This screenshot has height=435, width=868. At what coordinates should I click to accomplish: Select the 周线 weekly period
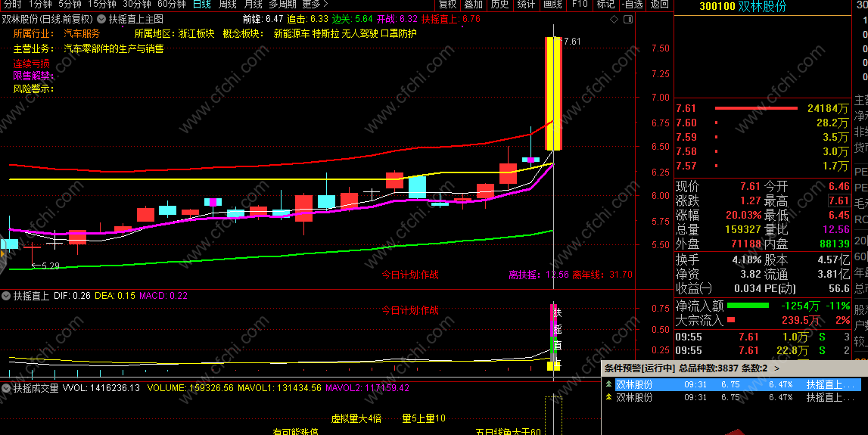[228, 5]
